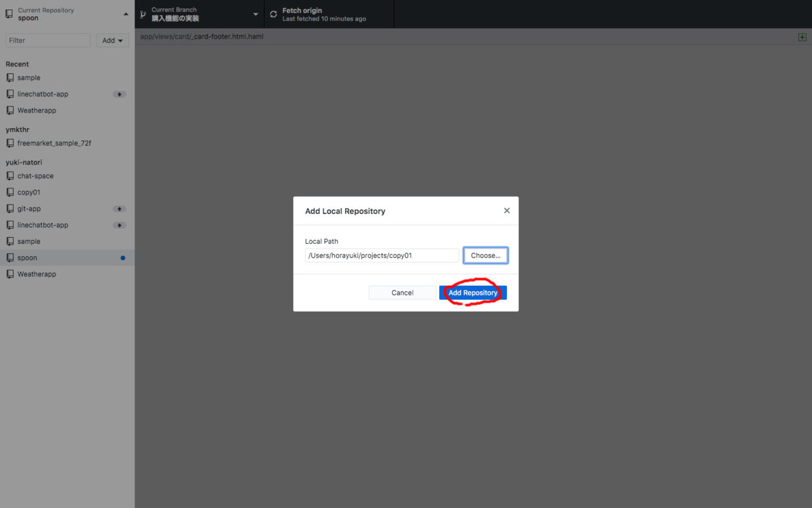Select the copy01 repository
The width and height of the screenshot is (812, 508).
click(x=67, y=192)
